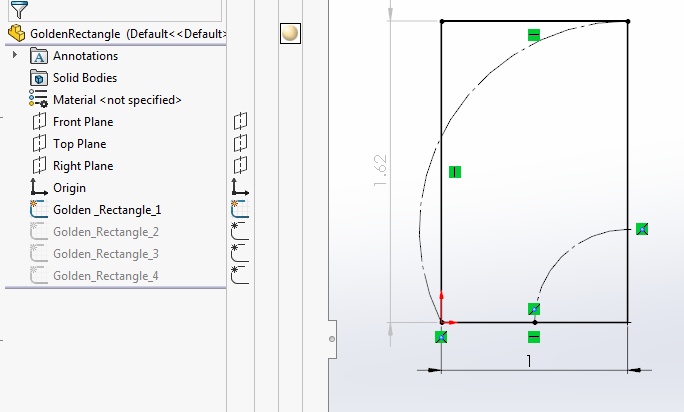Click Golden_Rectangle_2 sketch icon
The height and width of the screenshot is (412, 684).
coord(39,231)
